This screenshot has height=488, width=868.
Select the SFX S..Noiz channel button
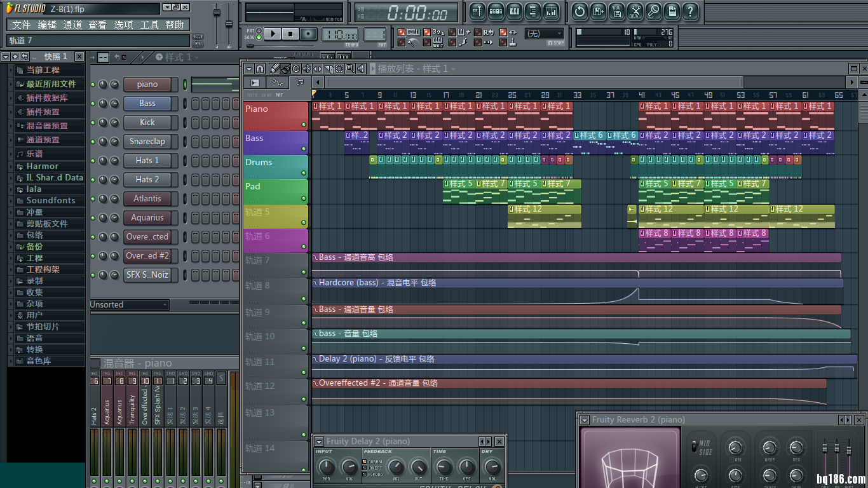(147, 275)
